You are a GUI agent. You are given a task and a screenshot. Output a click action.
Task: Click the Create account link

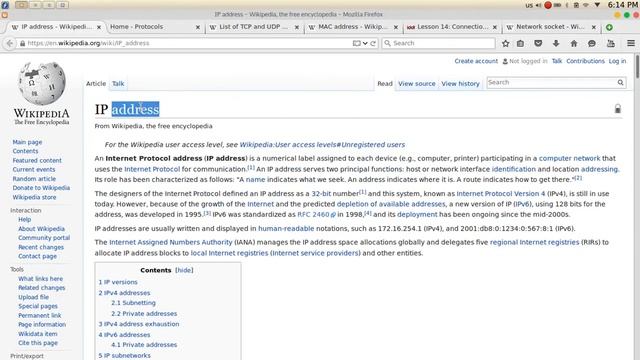[x=476, y=61]
